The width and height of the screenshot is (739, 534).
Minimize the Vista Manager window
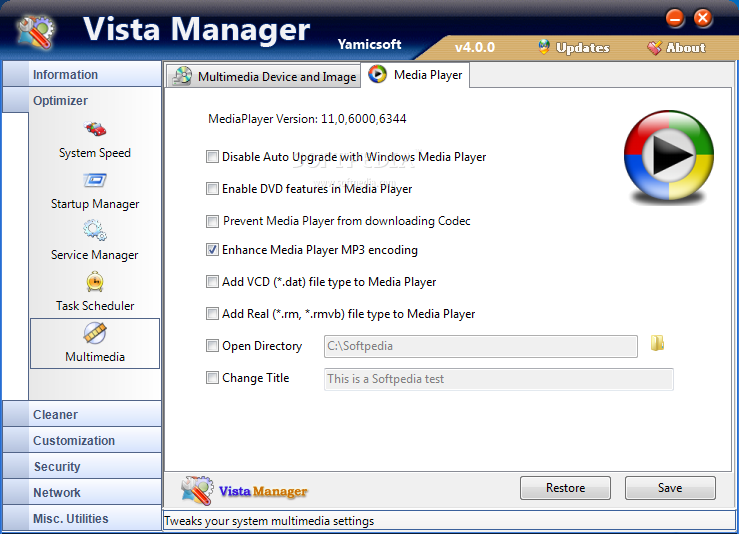coord(675,18)
